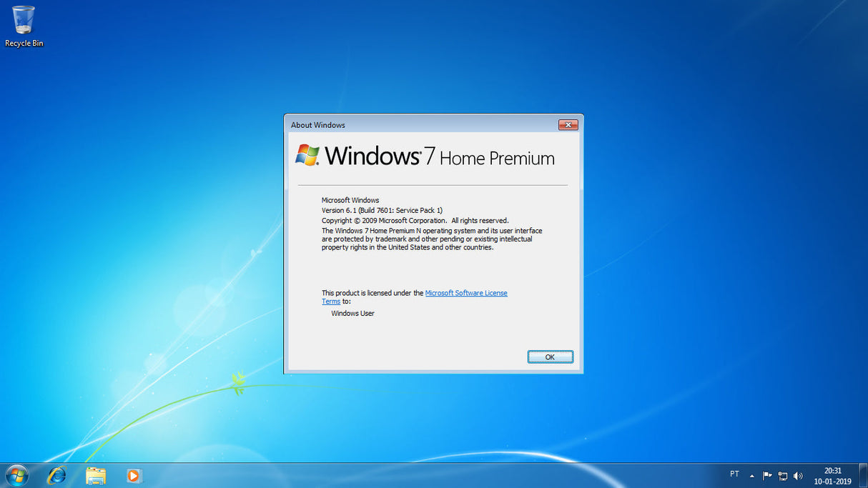Open the Recycle Bin
Image resolution: width=868 pixels, height=488 pixels.
point(24,21)
